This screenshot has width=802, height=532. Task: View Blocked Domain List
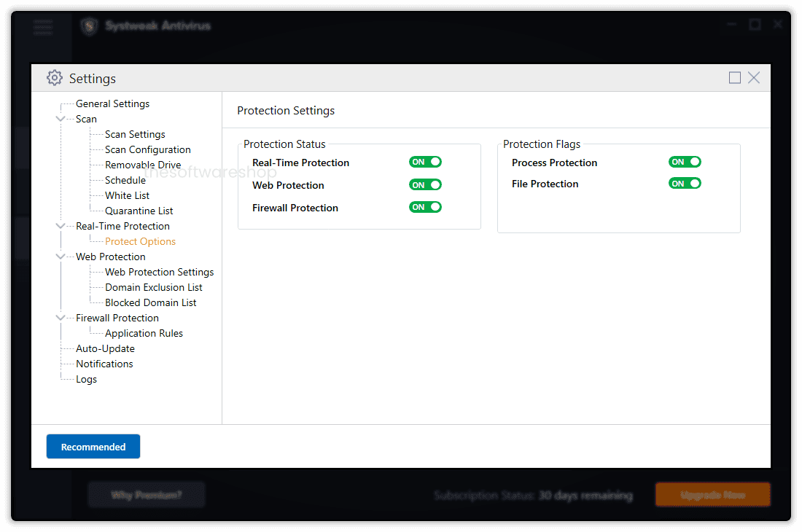150,303
